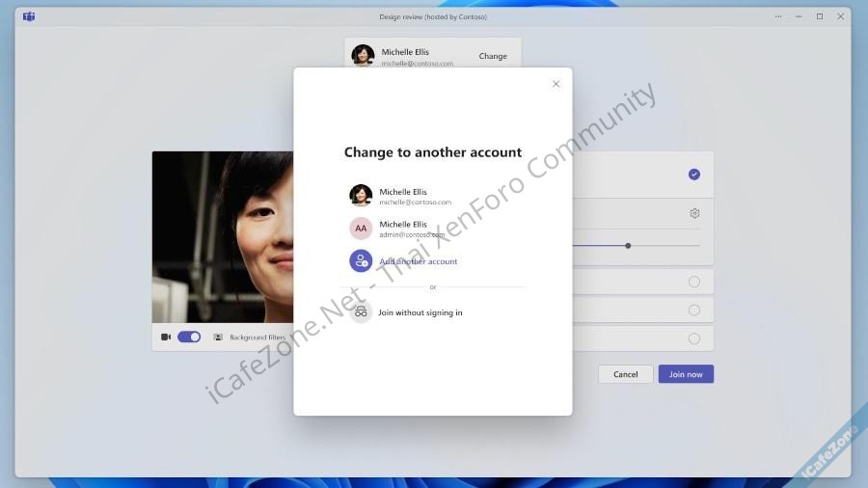The image size is (868, 488).
Task: Click the Add another account icon
Action: (361, 261)
